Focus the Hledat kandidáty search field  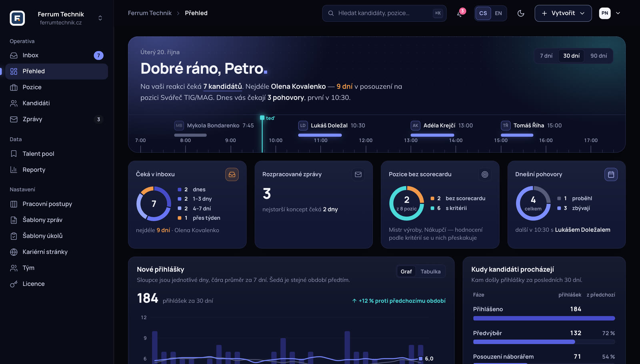coord(384,13)
